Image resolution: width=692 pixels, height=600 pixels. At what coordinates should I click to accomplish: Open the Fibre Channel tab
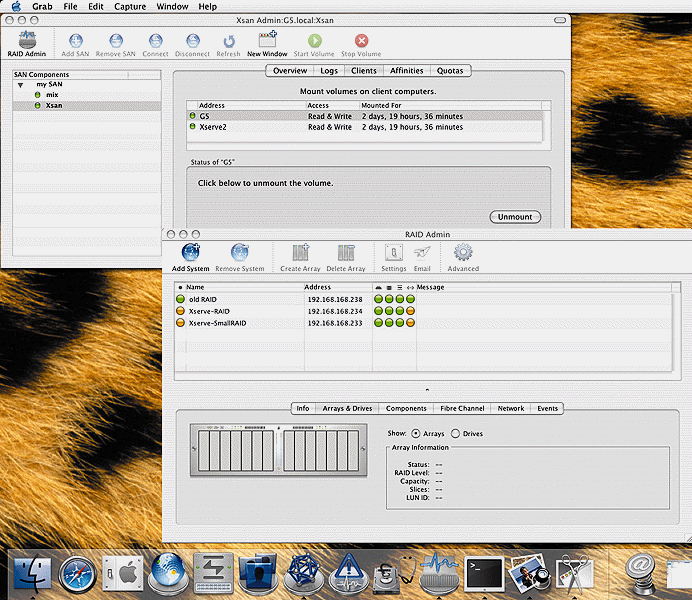tap(462, 409)
